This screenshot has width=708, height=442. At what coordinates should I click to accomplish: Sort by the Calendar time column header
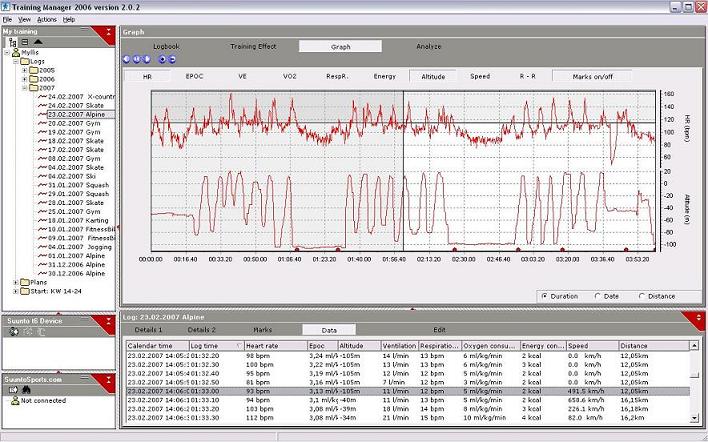[157, 346]
